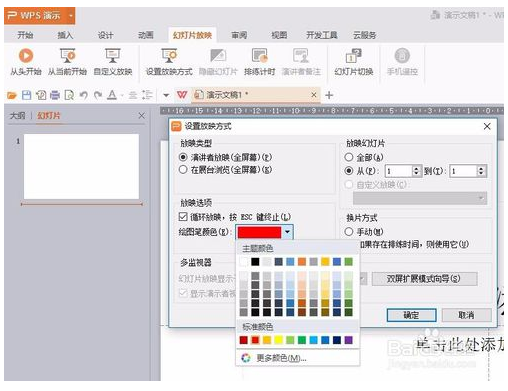This screenshot has width=508, height=391.
Task: Open the 视图 ribbon tab
Action: point(279,35)
